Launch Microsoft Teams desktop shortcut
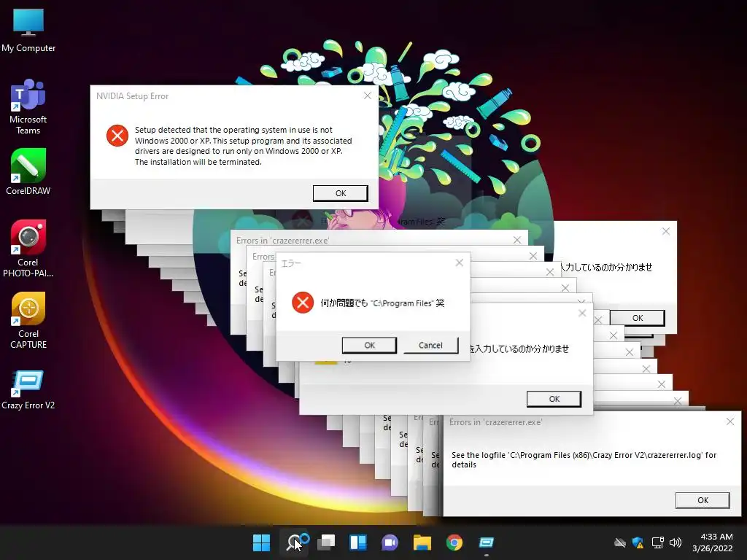 click(x=28, y=106)
